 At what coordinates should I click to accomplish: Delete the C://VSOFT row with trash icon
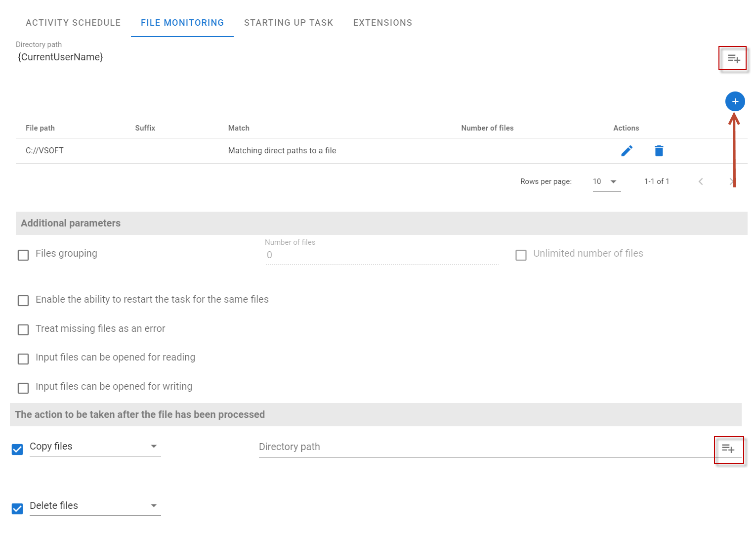(x=659, y=151)
